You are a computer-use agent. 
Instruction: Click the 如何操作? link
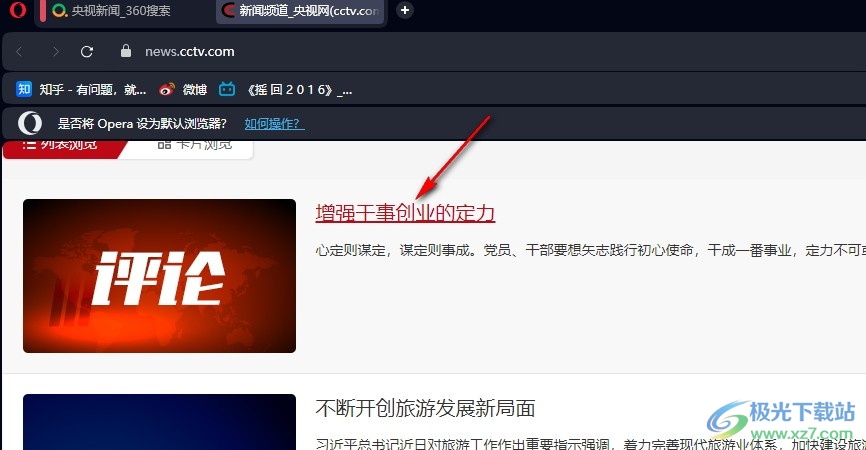click(x=274, y=124)
